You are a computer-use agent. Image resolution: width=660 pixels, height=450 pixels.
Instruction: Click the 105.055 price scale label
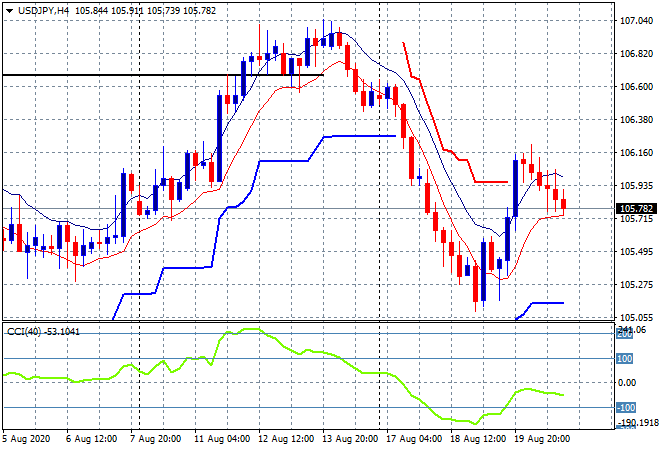(x=636, y=318)
